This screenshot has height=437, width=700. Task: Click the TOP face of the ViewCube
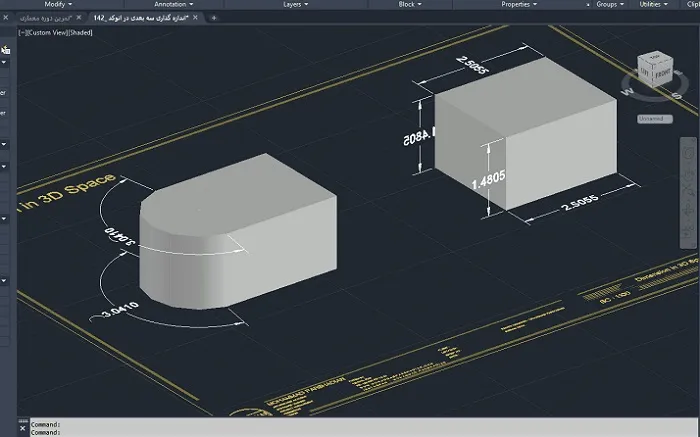(655, 57)
